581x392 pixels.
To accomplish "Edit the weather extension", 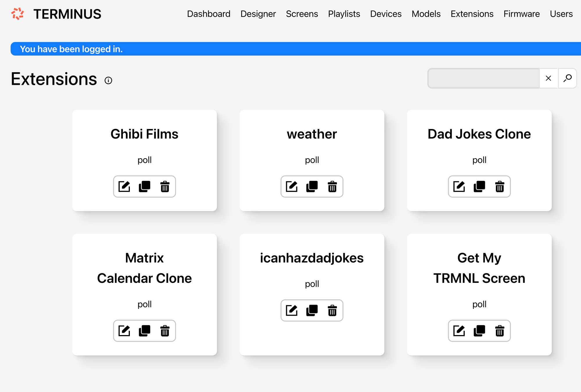I will 292,186.
